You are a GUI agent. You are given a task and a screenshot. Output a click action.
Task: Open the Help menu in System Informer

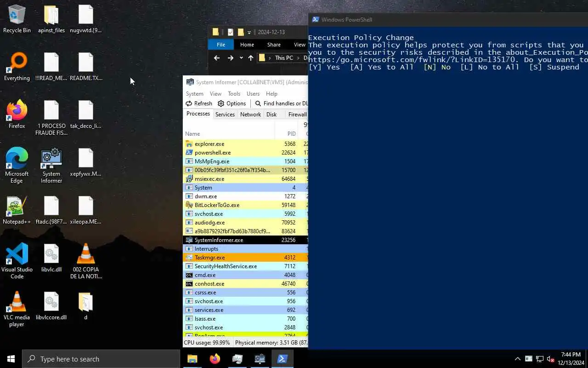(271, 94)
